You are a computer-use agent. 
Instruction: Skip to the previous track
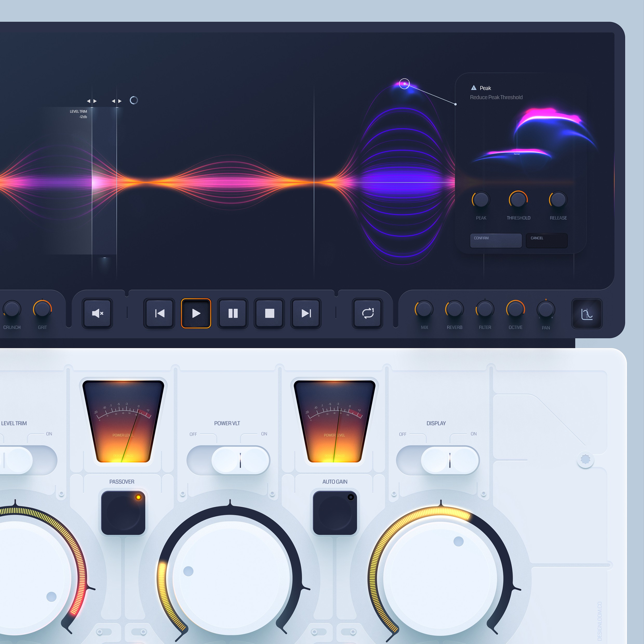pos(159,313)
